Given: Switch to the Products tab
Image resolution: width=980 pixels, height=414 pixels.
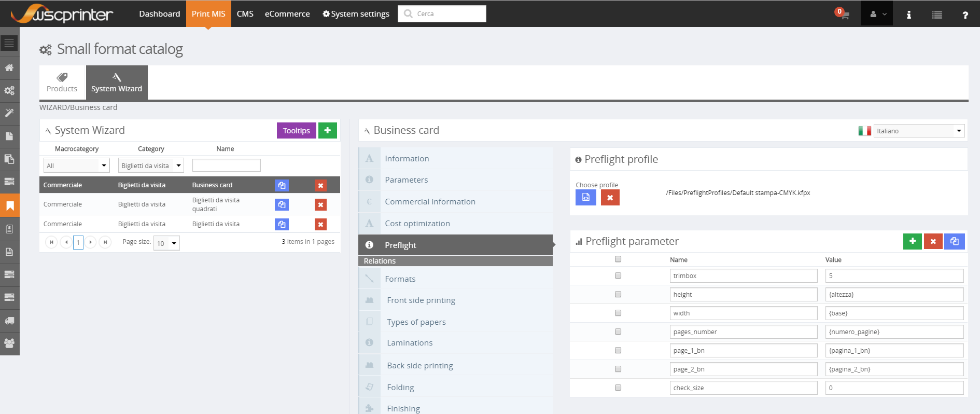Looking at the screenshot, I should tap(62, 82).
